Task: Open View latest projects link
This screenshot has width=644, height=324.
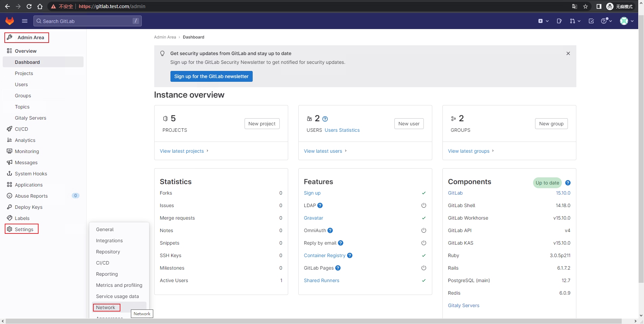Action: (184, 151)
